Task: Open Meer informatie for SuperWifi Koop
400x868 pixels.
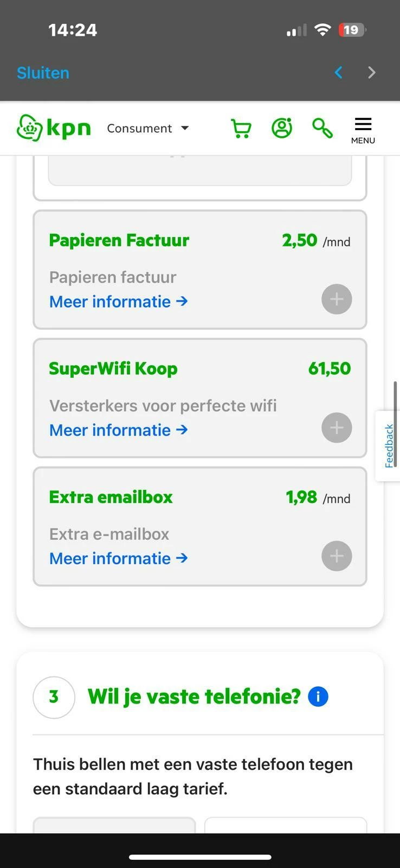Action: tap(118, 430)
